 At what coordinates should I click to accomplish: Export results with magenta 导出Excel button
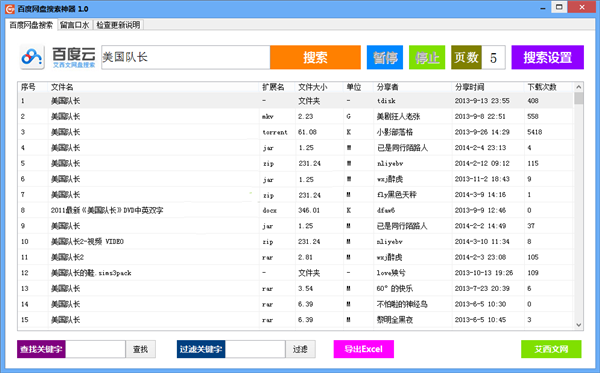(364, 349)
